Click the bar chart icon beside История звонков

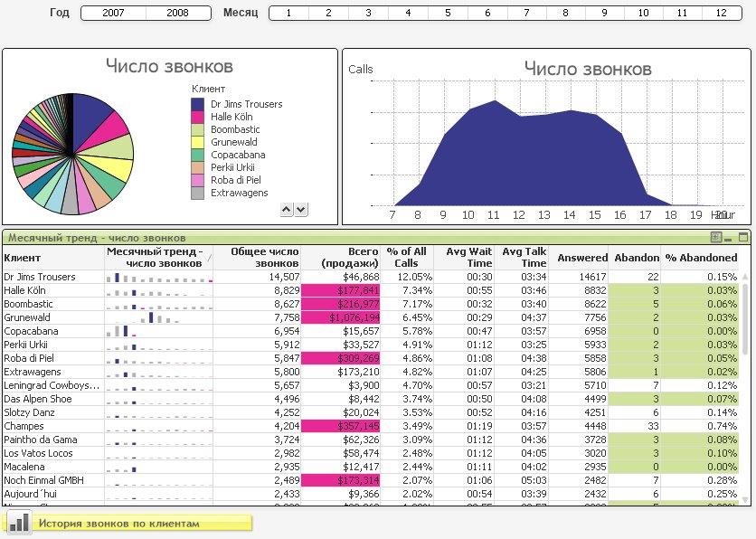19,523
